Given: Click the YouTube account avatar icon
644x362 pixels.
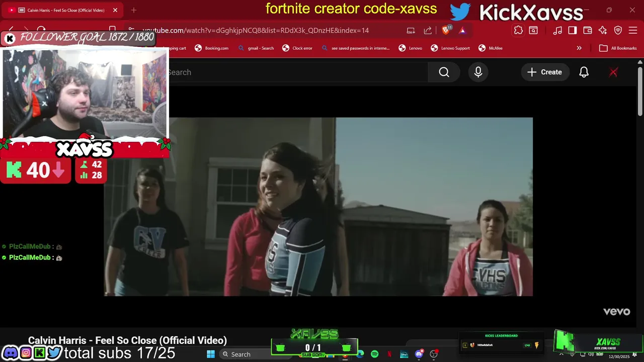Looking at the screenshot, I should pyautogui.click(x=613, y=72).
